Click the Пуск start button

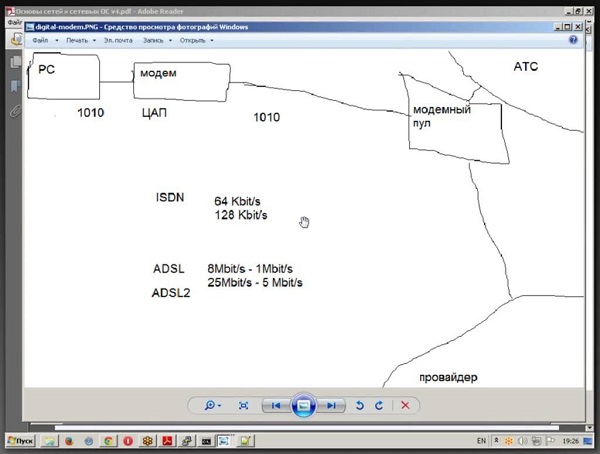(22, 441)
